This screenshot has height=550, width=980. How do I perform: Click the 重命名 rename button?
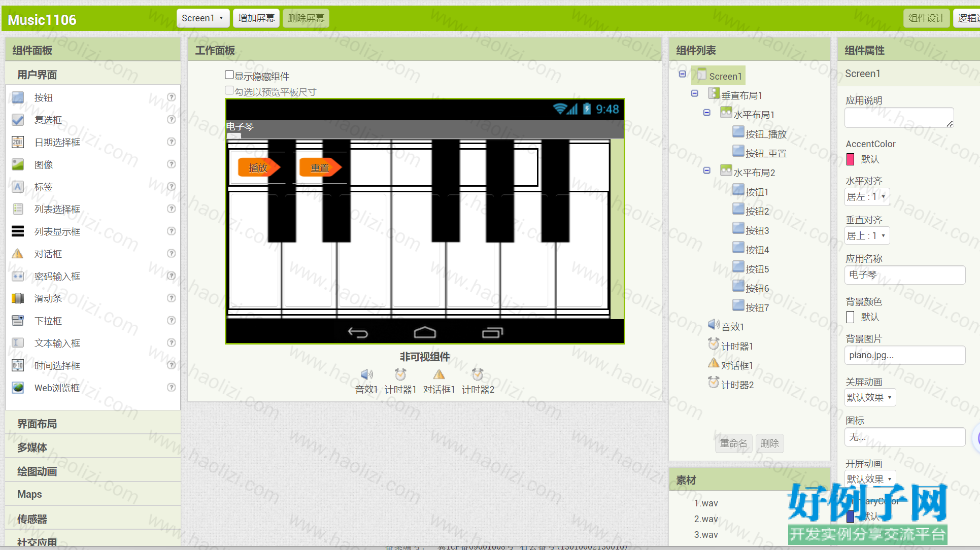click(x=734, y=443)
